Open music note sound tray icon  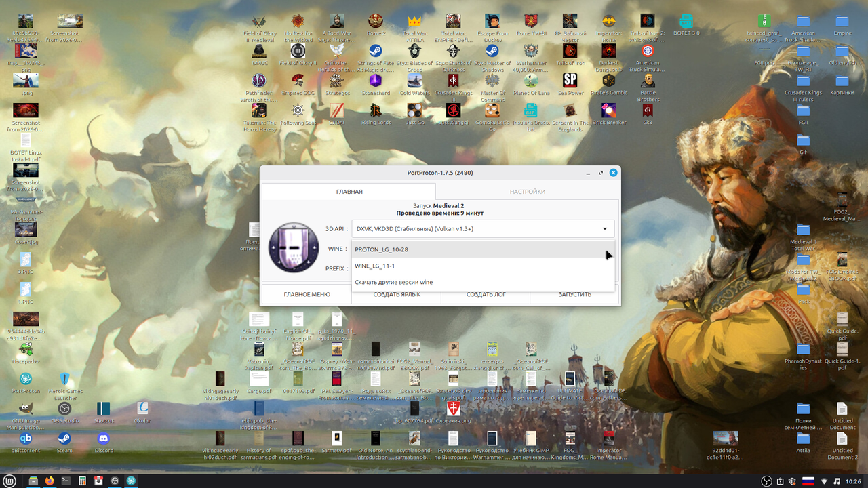point(836,481)
